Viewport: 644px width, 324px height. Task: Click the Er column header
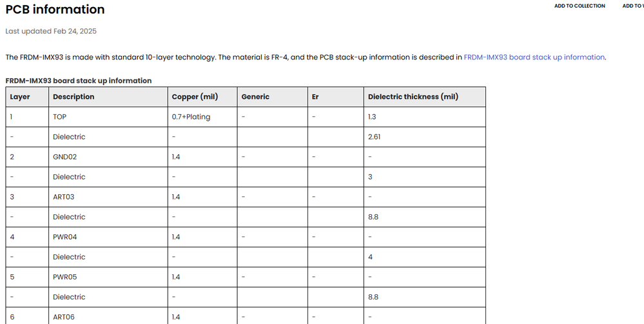[x=336, y=97]
